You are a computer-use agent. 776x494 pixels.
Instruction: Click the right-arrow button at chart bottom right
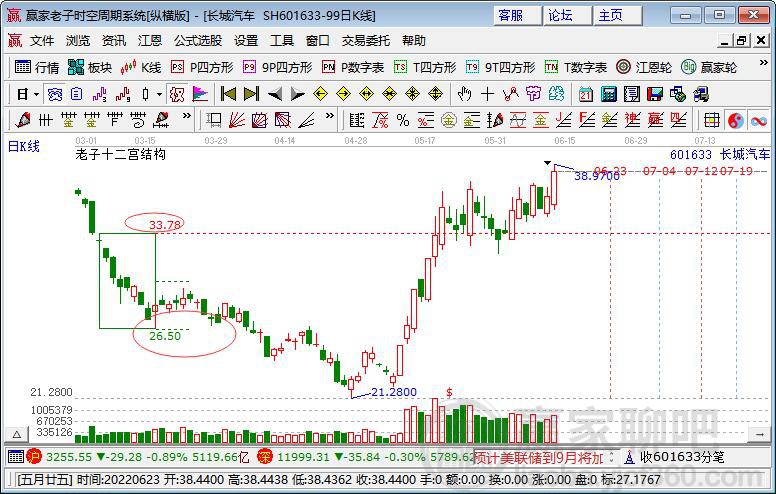tap(760, 435)
